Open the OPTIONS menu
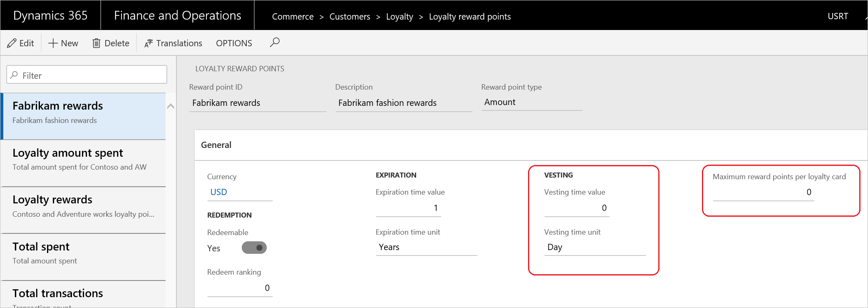This screenshot has width=868, height=308. [234, 43]
